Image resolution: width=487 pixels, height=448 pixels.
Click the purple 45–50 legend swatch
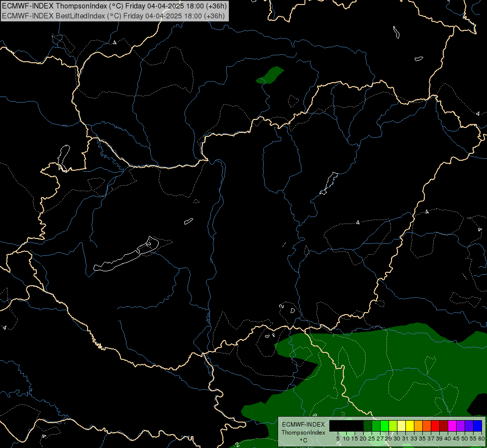point(461,426)
